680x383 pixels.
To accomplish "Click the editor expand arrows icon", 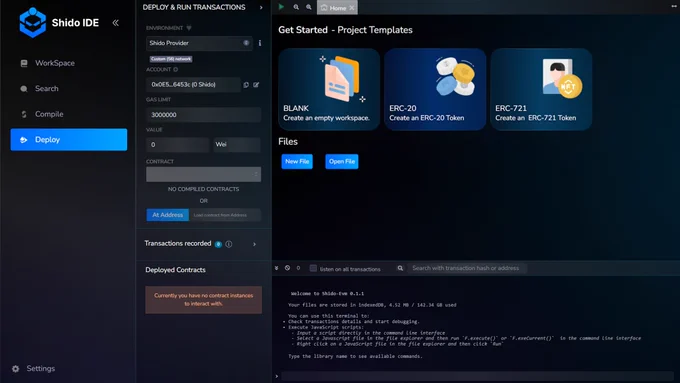I will click(673, 7).
